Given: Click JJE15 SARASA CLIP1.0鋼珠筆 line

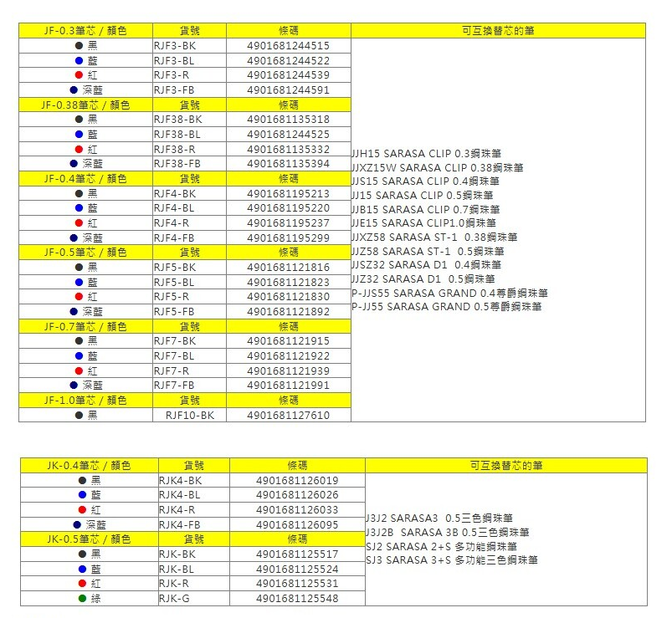Looking at the screenshot, I should (x=423, y=223).
